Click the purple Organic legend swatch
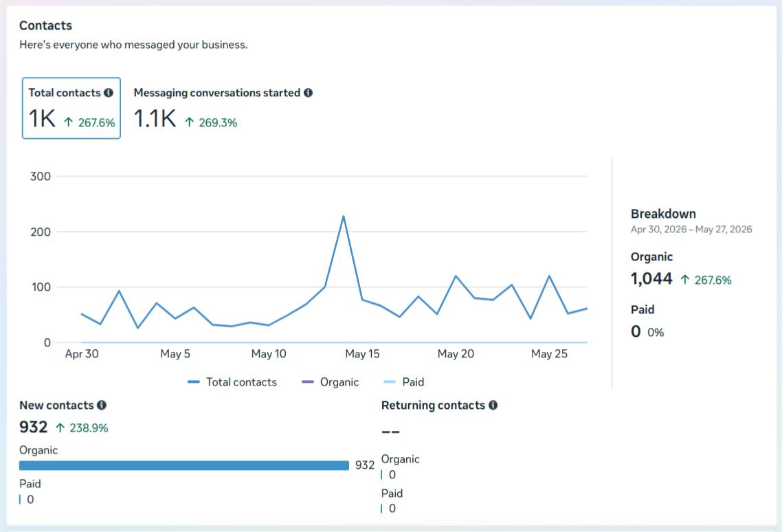Viewport: 782px width, 532px height. (308, 381)
